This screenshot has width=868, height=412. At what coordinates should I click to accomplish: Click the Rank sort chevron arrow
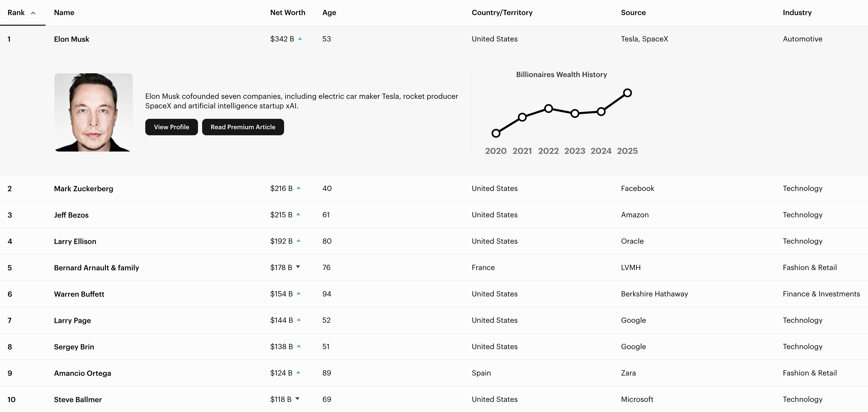(x=33, y=13)
